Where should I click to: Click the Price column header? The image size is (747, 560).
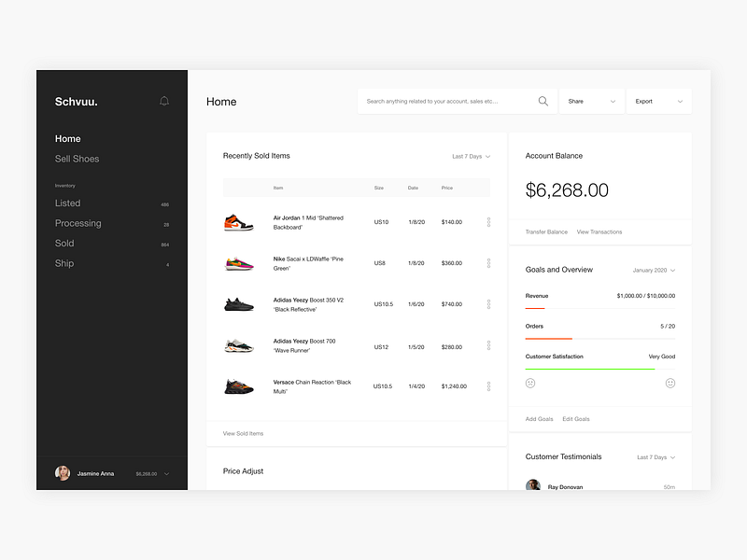click(x=447, y=188)
